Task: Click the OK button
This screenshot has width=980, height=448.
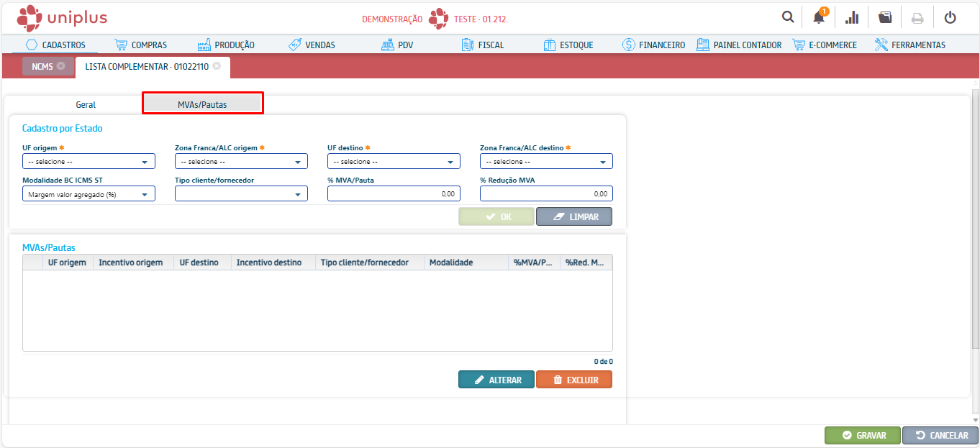Action: click(496, 216)
